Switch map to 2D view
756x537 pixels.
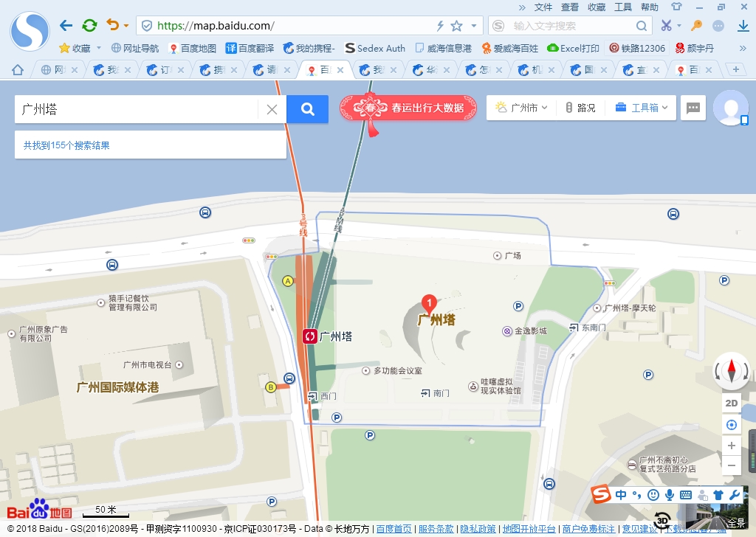pyautogui.click(x=732, y=403)
